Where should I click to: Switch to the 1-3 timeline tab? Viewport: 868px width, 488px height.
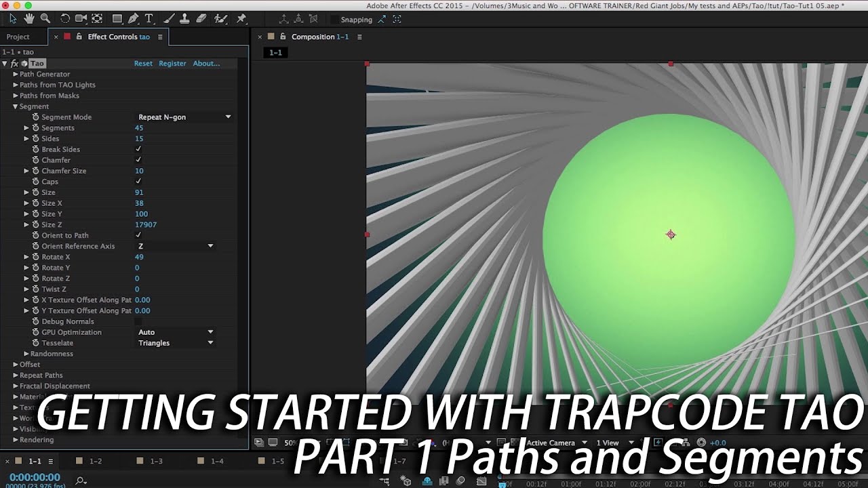(156, 461)
